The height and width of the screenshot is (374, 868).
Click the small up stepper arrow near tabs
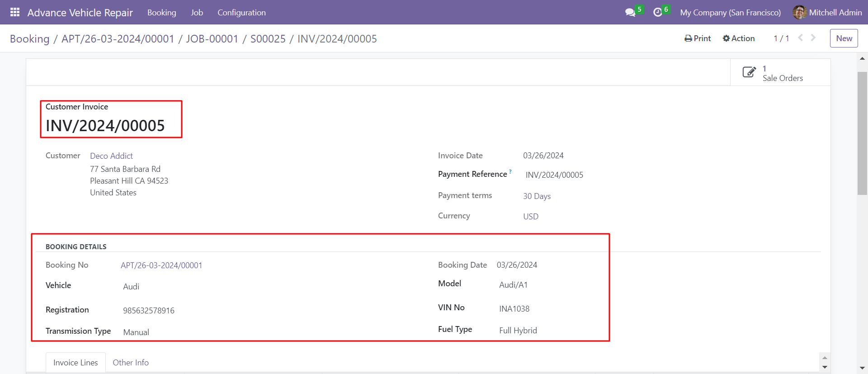(x=825, y=358)
